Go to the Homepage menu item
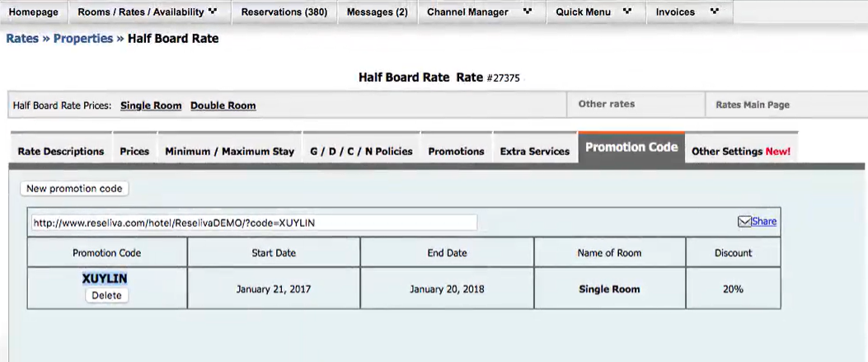868x362 pixels. 34,12
